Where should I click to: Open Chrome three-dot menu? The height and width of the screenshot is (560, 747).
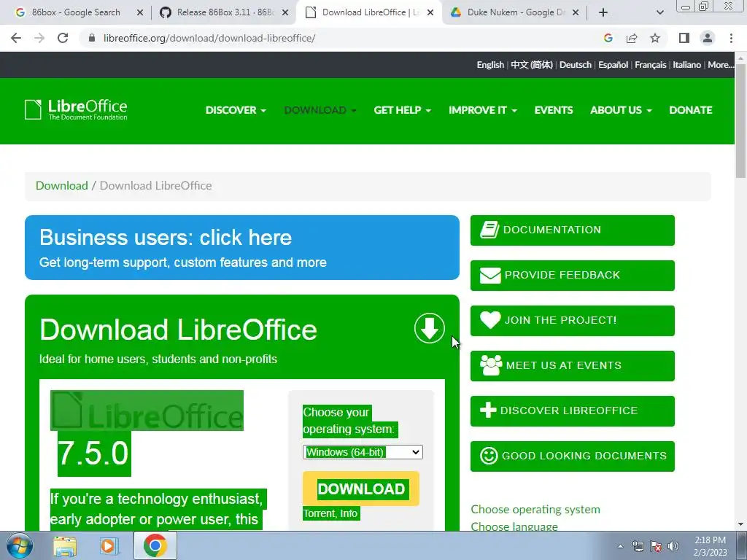coord(731,38)
